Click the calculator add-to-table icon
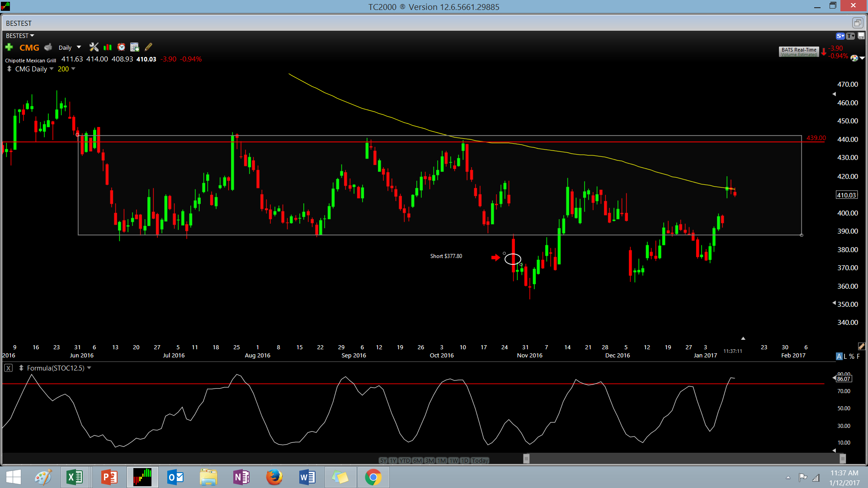The image size is (868, 488). [135, 47]
